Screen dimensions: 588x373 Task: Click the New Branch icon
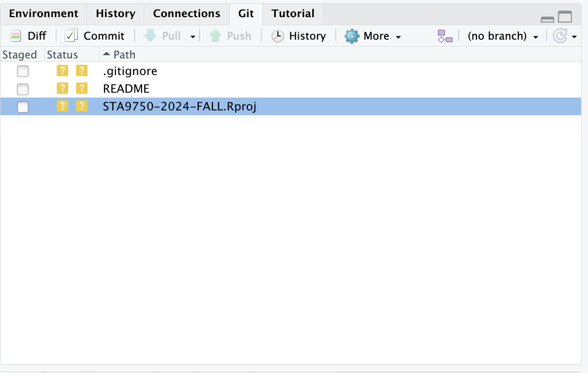[445, 36]
